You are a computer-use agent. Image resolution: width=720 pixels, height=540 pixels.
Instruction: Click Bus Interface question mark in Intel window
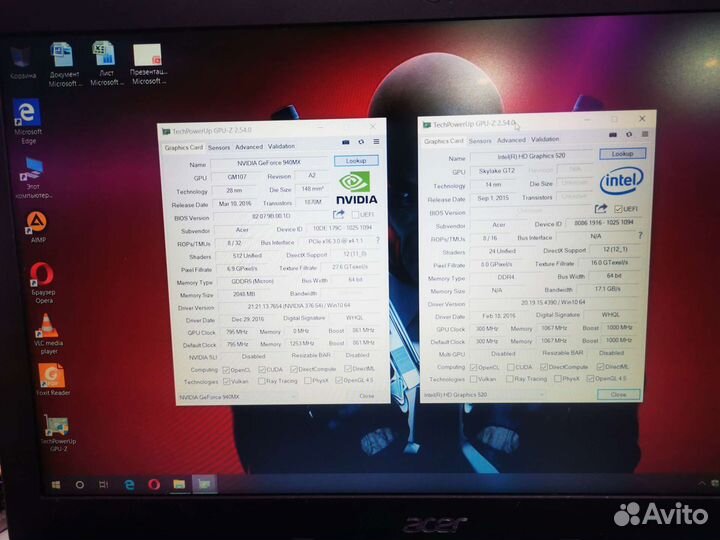coord(640,235)
